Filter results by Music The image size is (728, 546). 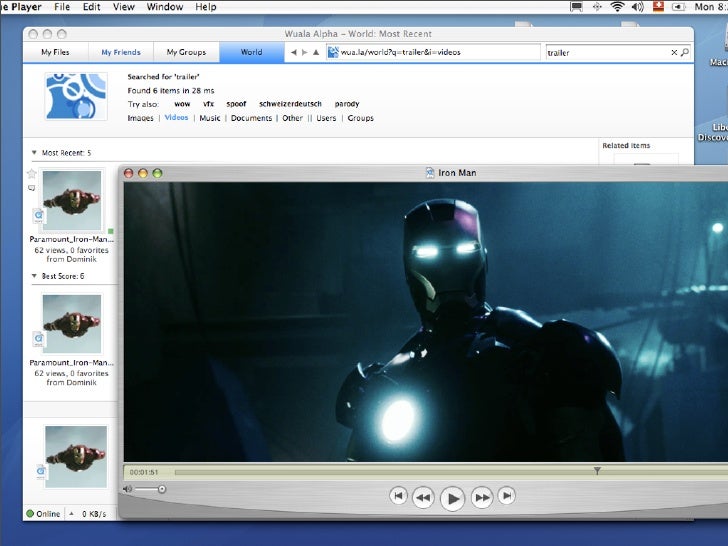click(x=209, y=118)
